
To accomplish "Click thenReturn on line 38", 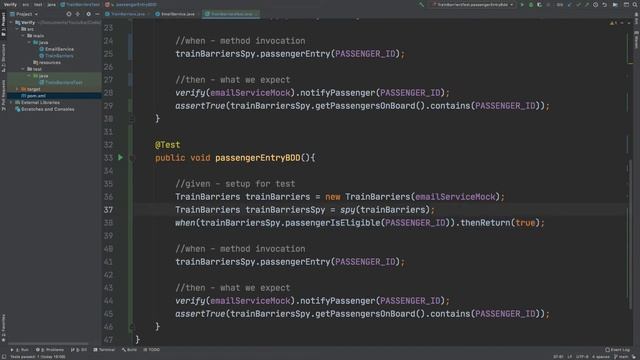I will [485, 223].
